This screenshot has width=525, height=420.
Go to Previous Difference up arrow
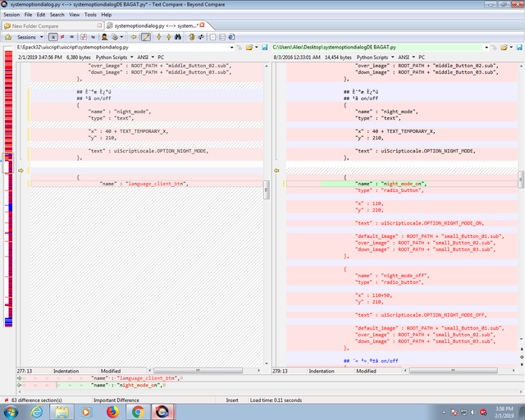pos(168,37)
